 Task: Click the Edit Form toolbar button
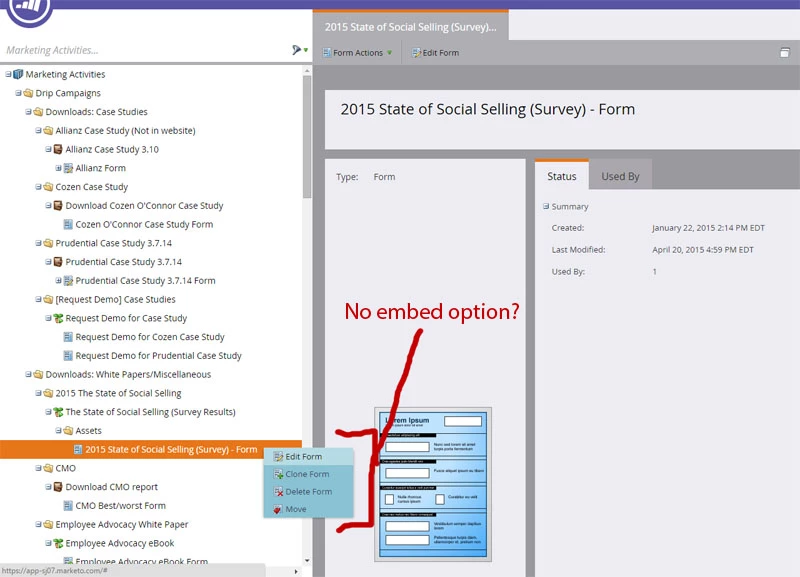tap(435, 53)
